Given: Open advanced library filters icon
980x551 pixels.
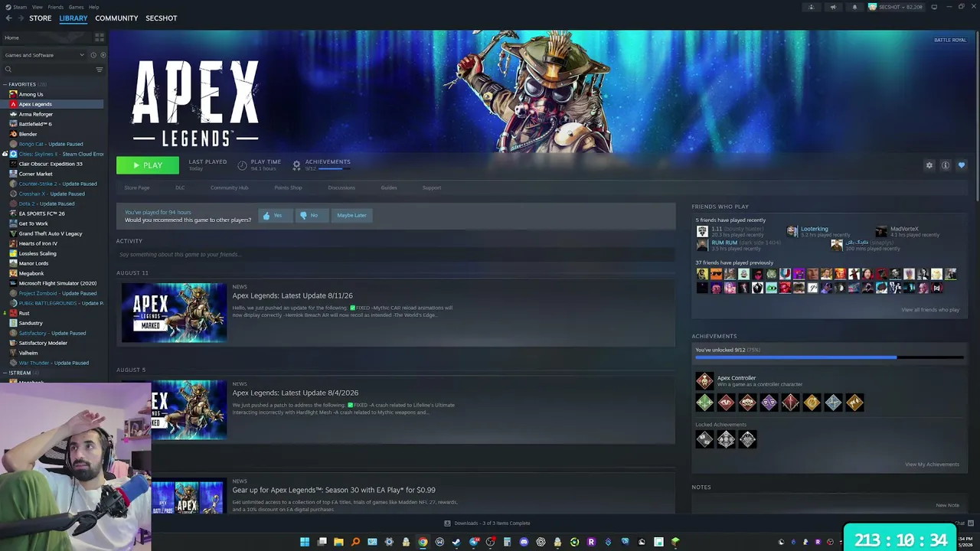Looking at the screenshot, I should [100, 70].
